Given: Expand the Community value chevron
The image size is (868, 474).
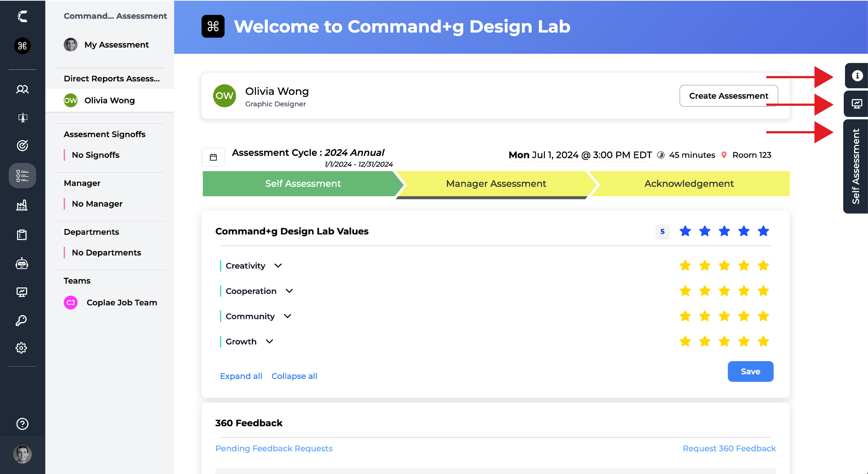Looking at the screenshot, I should 287,316.
